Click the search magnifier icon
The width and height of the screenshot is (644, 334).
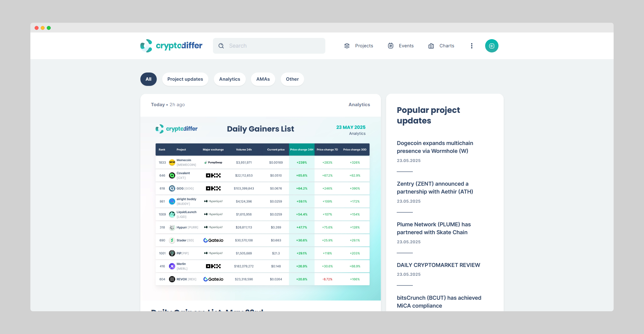221,46
